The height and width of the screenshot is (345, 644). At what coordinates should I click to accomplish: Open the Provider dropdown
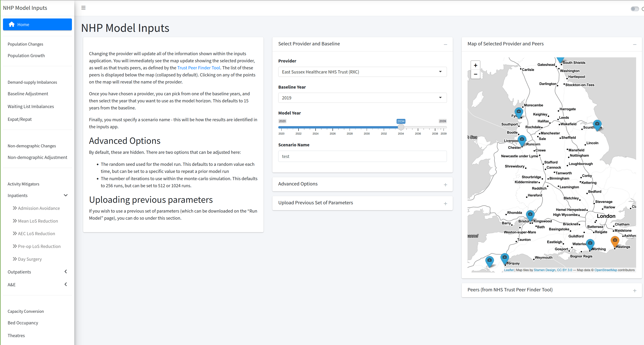(x=362, y=72)
